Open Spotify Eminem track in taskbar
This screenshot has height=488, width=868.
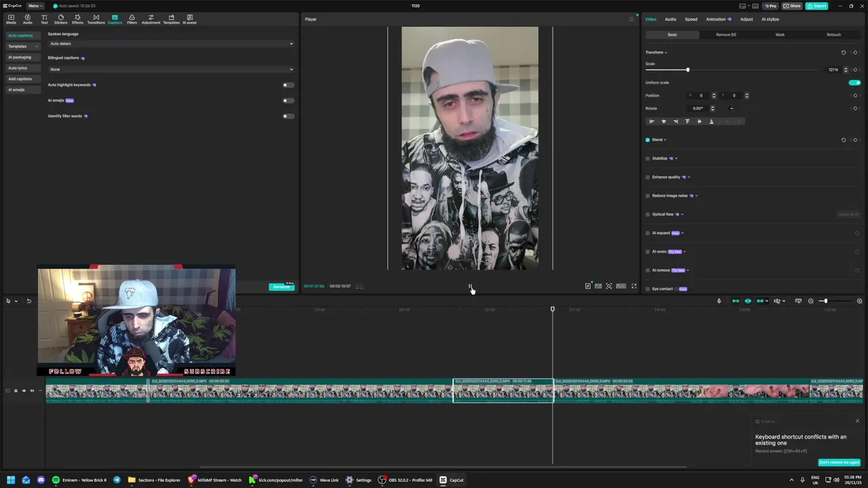pos(79,480)
